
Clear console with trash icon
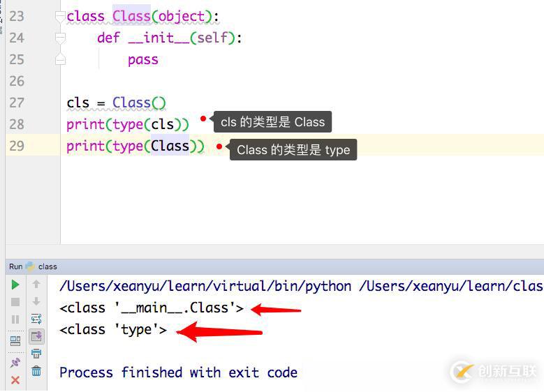click(x=36, y=371)
